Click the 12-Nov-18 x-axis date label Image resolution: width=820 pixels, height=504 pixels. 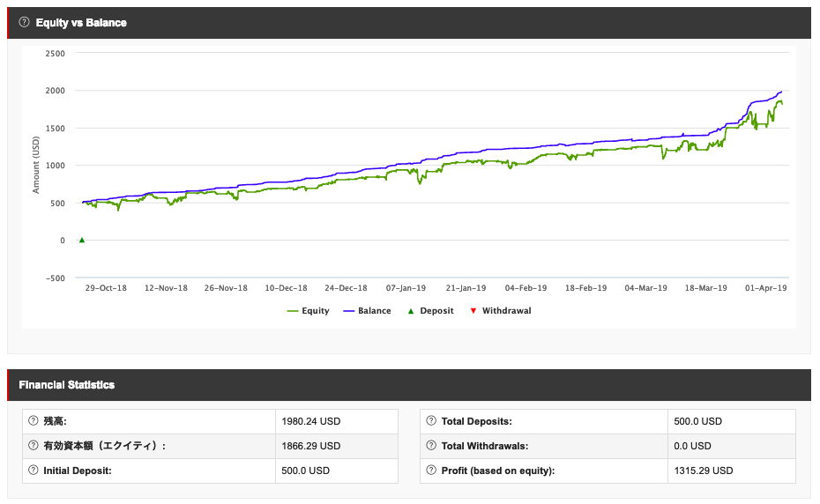[166, 288]
